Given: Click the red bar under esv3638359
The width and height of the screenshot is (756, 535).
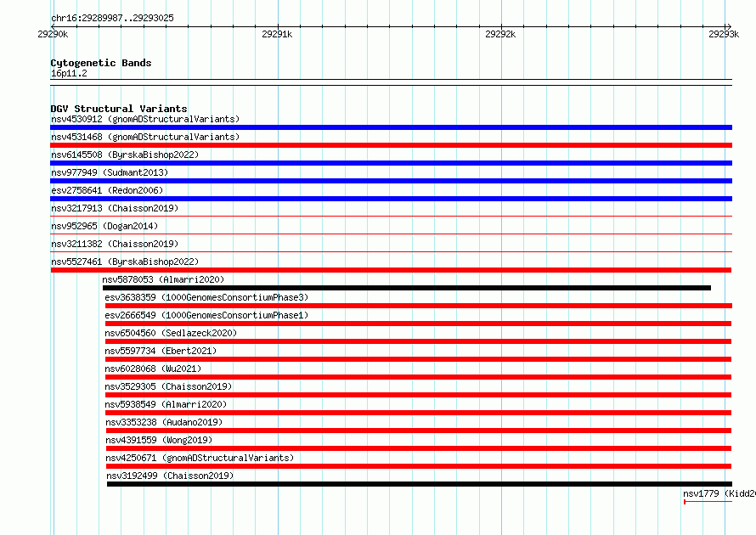Looking at the screenshot, I should [x=419, y=306].
